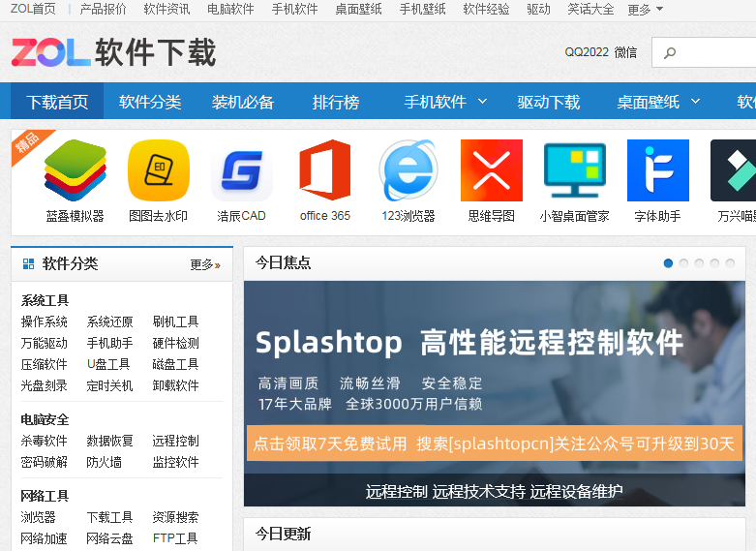This screenshot has height=551, width=756.
Task: Click the 杀毒软件 category link
Action: pos(45,442)
